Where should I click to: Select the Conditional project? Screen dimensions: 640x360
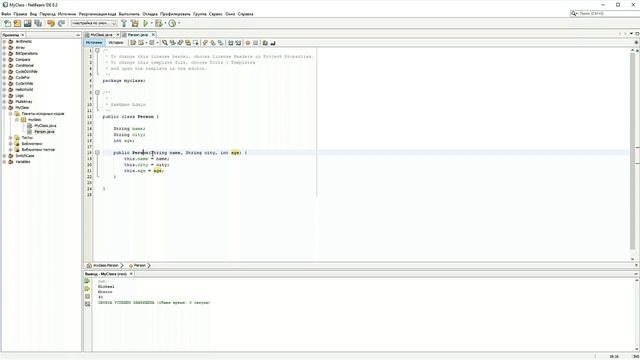coord(24,66)
